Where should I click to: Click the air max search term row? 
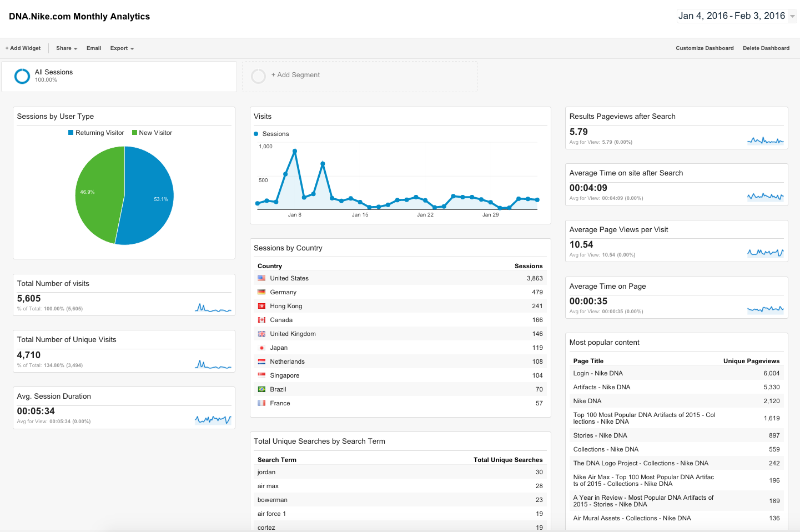tap(400, 486)
